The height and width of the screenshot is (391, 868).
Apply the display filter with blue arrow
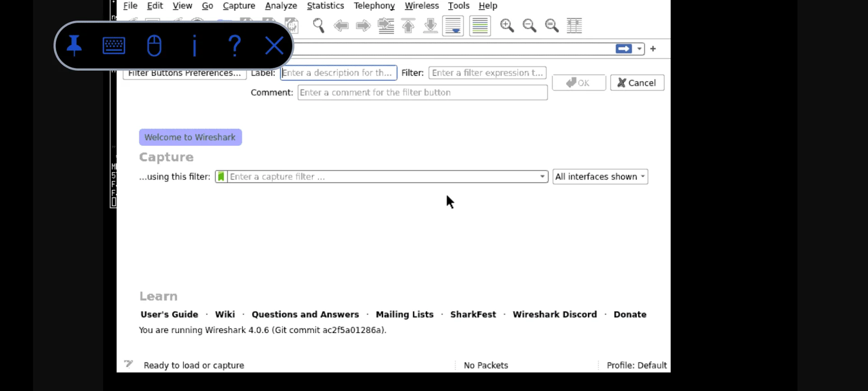point(624,49)
